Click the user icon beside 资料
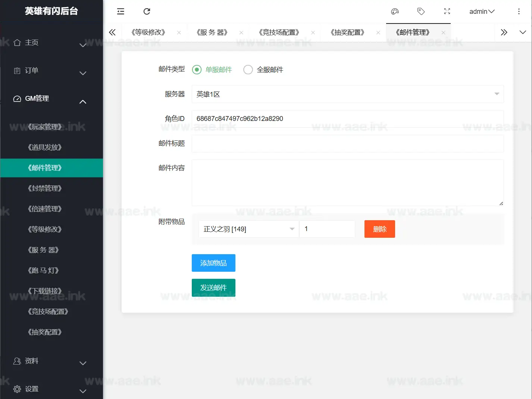This screenshot has width=532, height=399. point(17,361)
